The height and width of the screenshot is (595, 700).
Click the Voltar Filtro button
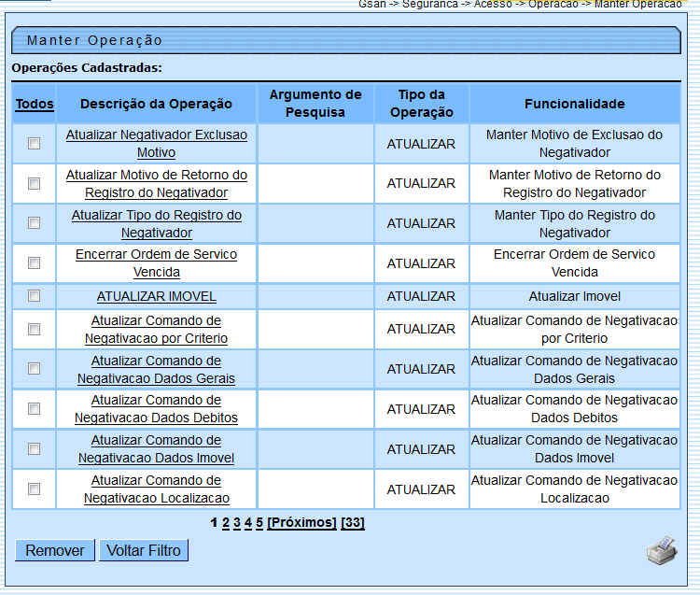[144, 550]
